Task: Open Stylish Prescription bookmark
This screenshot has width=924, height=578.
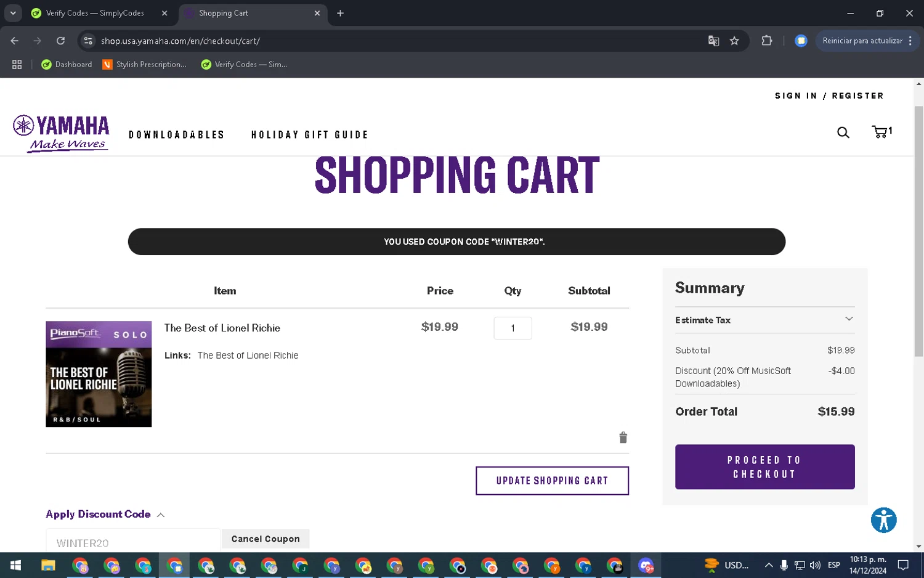Action: coord(145,64)
